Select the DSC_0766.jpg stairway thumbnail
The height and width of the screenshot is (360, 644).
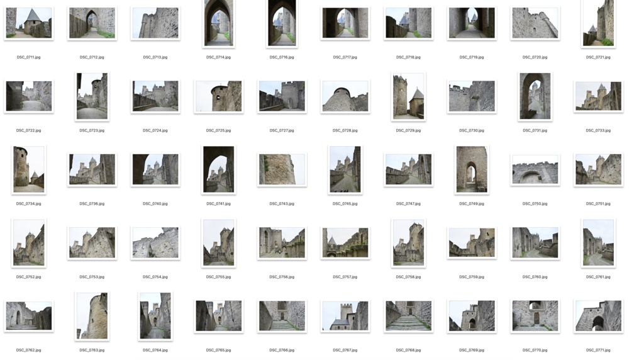click(x=282, y=315)
